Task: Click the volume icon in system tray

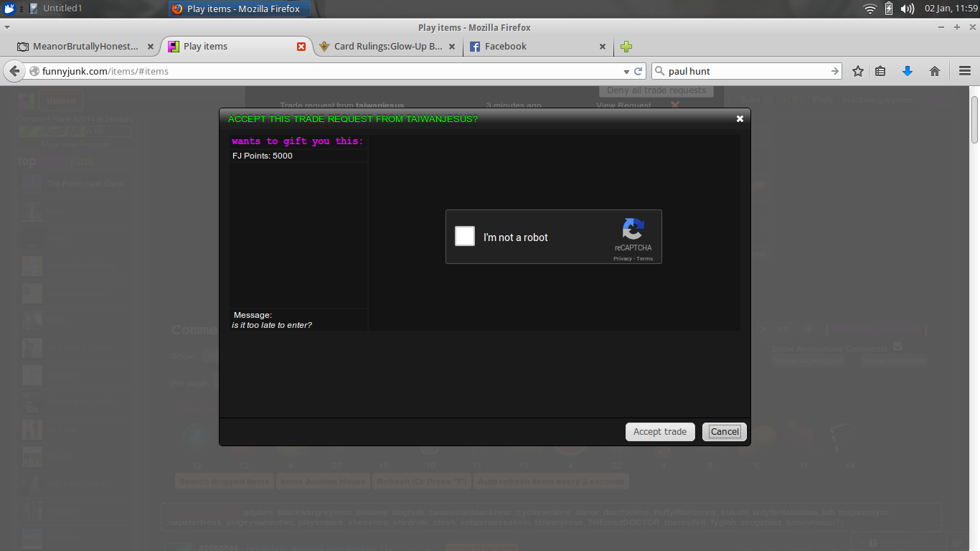Action: (x=907, y=9)
